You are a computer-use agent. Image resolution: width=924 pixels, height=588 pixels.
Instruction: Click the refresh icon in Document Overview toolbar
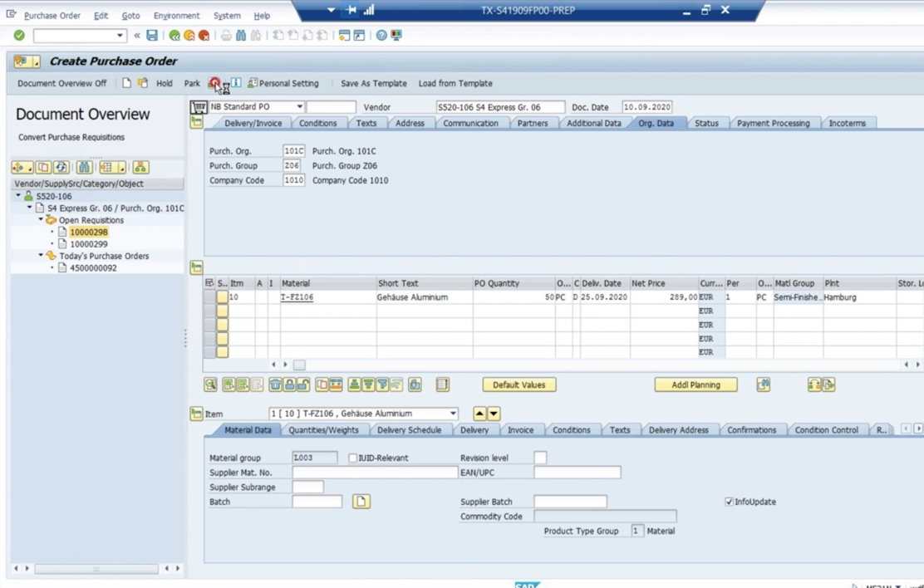(x=61, y=167)
